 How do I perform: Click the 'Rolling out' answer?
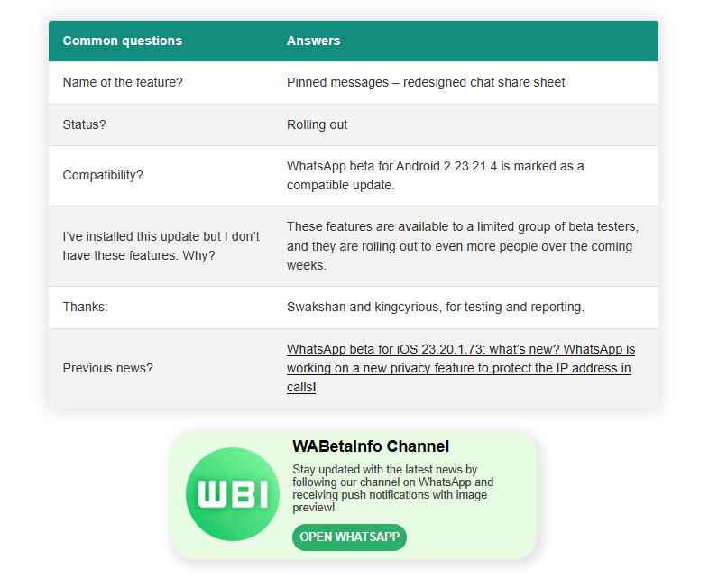click(317, 124)
